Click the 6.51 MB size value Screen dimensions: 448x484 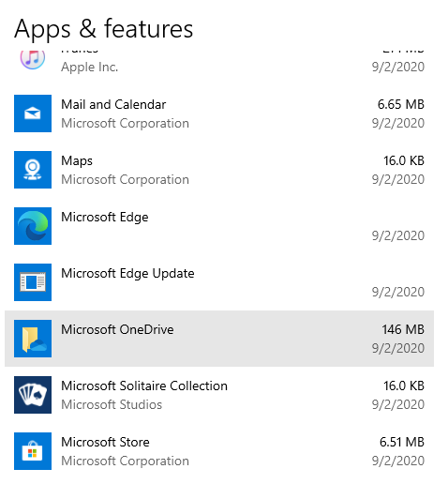[x=402, y=442]
